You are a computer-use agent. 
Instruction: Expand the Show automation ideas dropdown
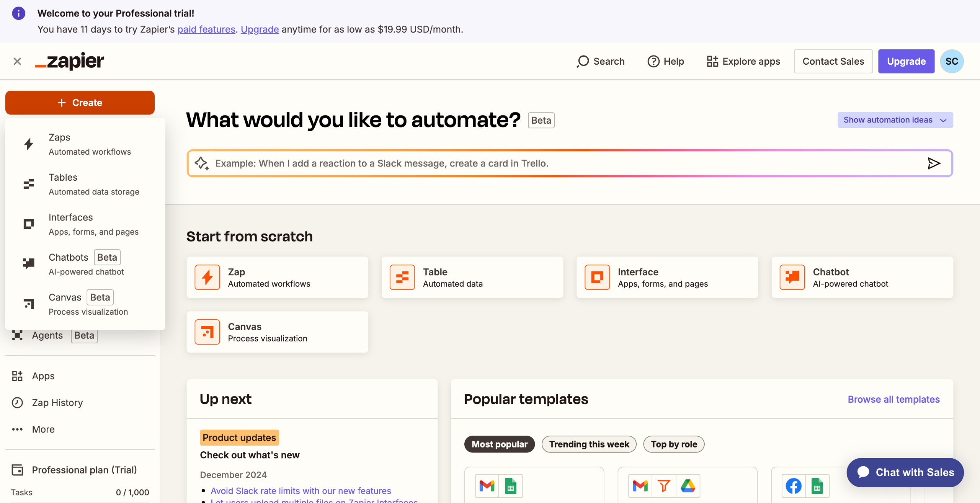(x=895, y=120)
